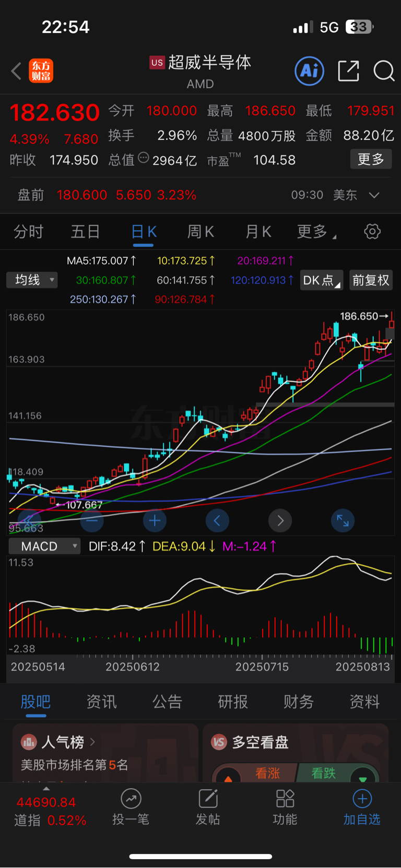The height and width of the screenshot is (868, 401).
Task: Tap the 20250715 date label
Action: (x=262, y=667)
